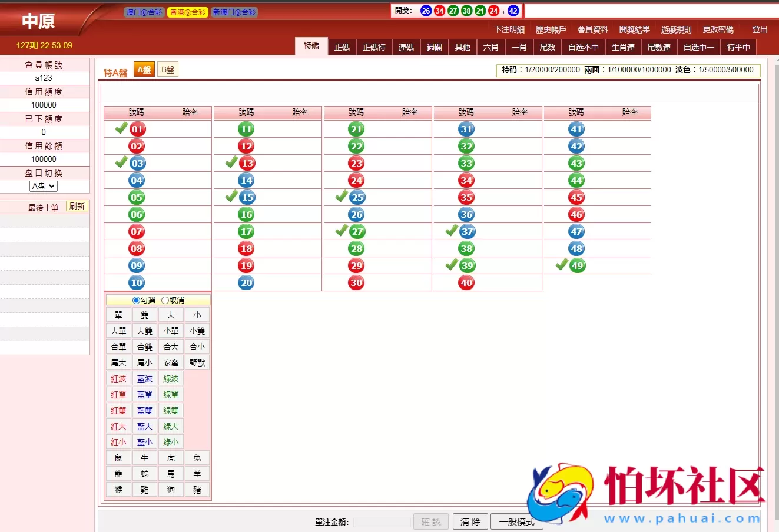The height and width of the screenshot is (532, 779).
Task: Select number ball 18
Action: tap(247, 248)
